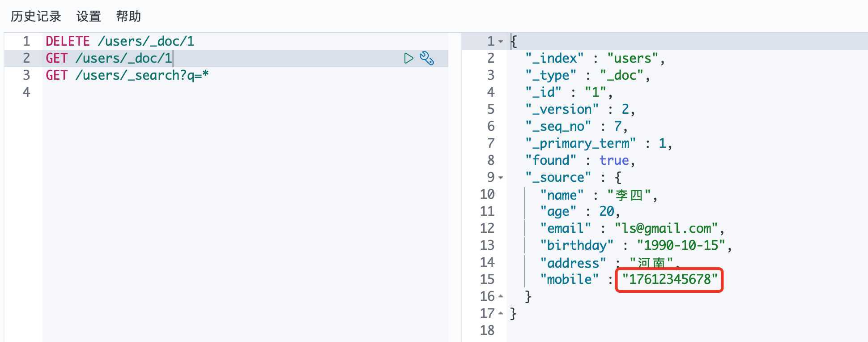Click the fold marker at response line 17
868x342 pixels.
point(501,313)
